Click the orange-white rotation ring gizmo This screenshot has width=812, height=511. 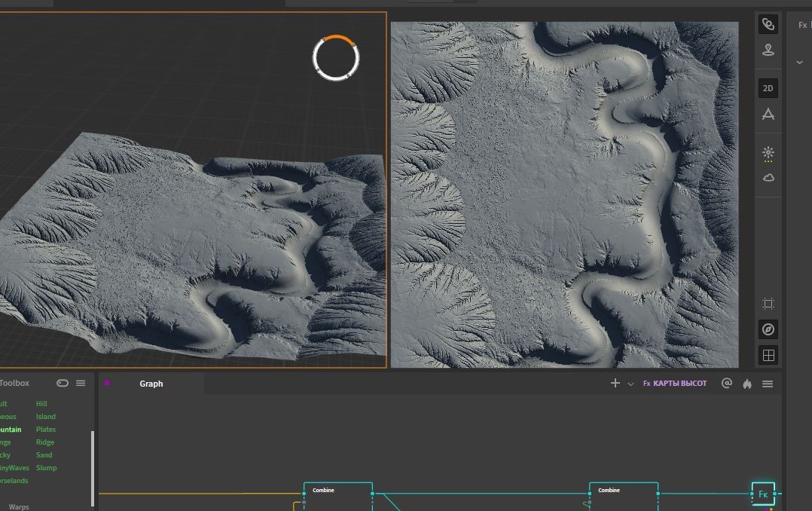point(336,58)
